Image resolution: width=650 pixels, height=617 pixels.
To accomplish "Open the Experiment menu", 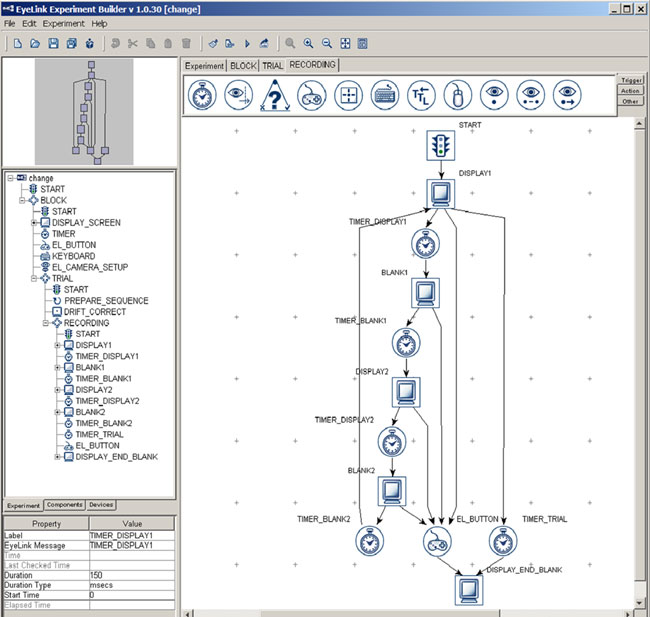I will pyautogui.click(x=63, y=24).
